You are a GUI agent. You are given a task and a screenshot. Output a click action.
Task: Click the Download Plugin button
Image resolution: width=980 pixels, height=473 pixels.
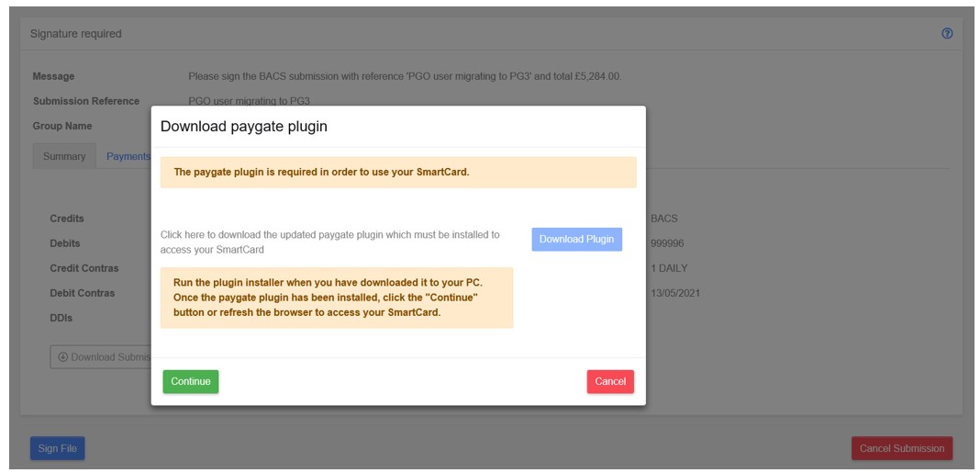[x=577, y=239]
